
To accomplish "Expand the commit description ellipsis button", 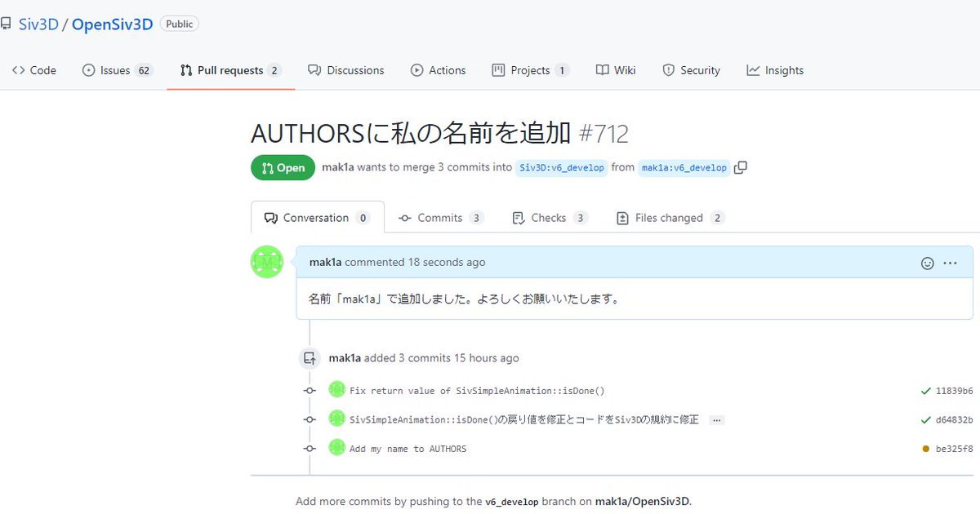I will point(716,420).
